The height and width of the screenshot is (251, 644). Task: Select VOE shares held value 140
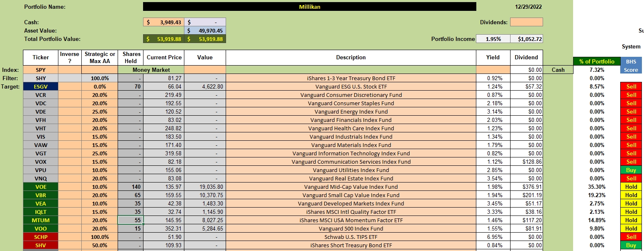pyautogui.click(x=130, y=187)
